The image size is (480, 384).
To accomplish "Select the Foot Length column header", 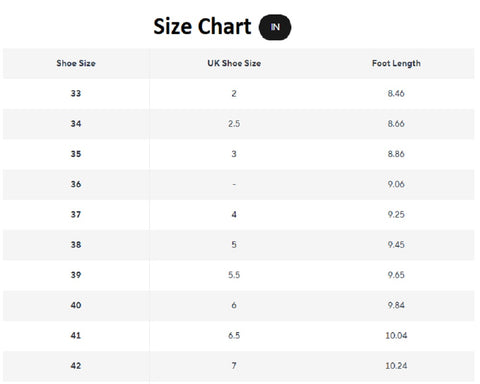I will click(x=396, y=63).
